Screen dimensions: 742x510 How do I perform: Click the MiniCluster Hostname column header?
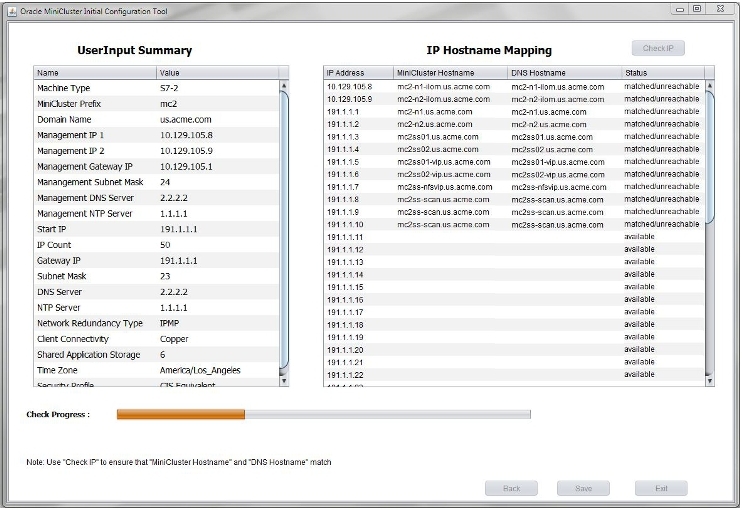click(450, 73)
